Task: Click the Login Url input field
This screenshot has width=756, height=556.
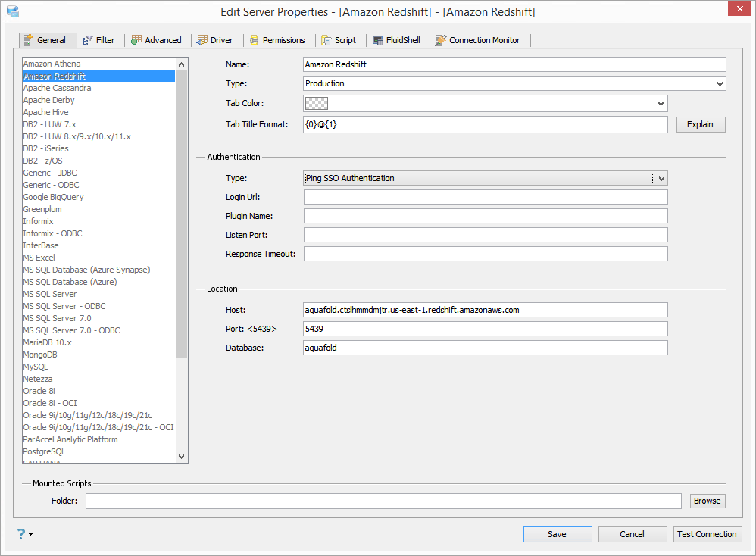Action: (485, 197)
